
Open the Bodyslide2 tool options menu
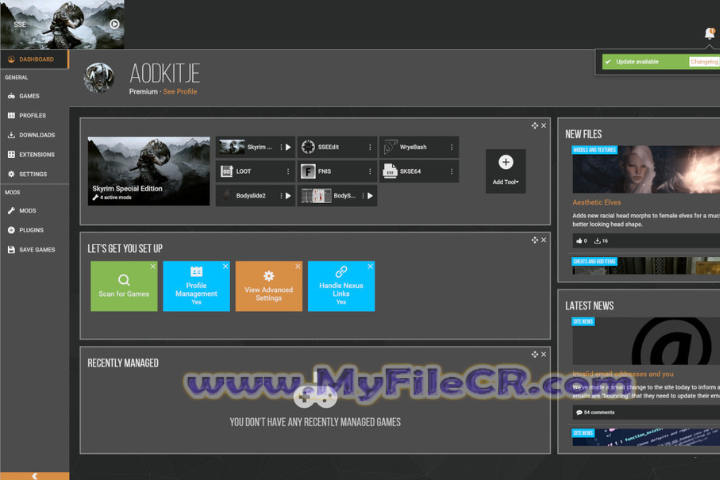click(x=281, y=196)
